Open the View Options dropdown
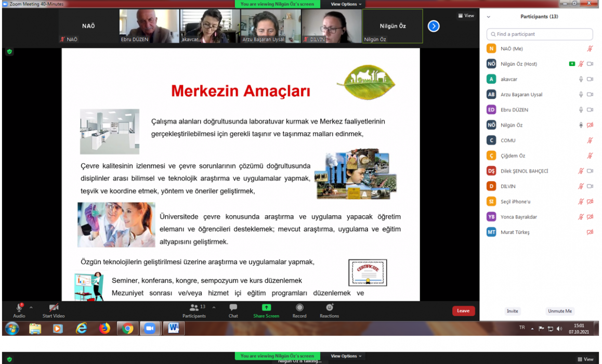Screen dimensions: 602x364 (346, 4)
